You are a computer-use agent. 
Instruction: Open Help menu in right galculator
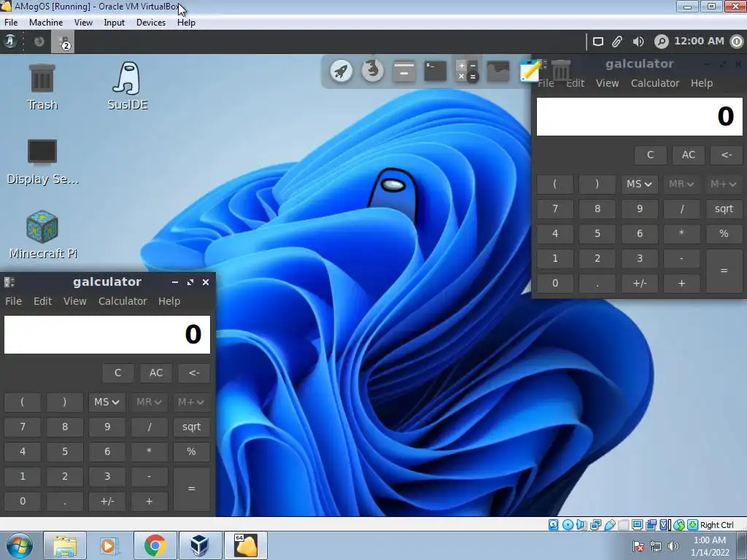[x=702, y=83]
